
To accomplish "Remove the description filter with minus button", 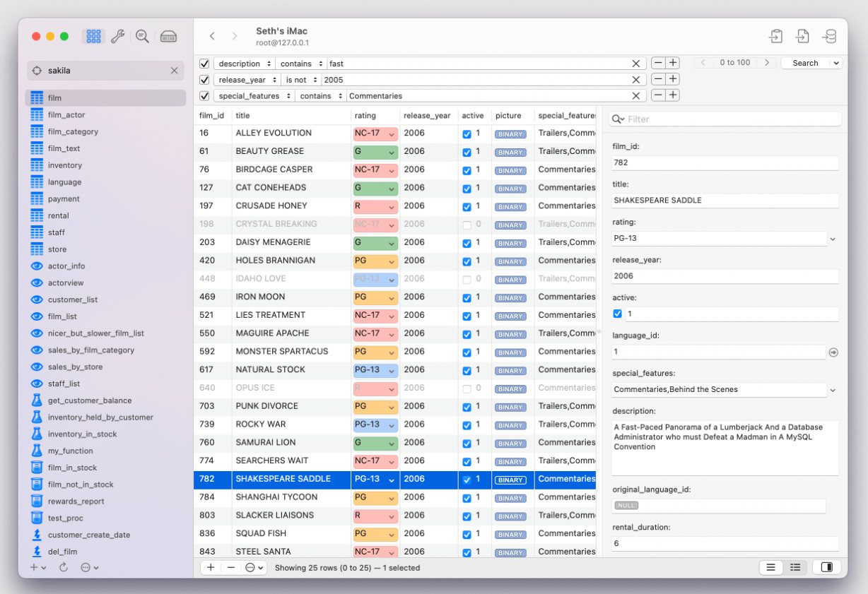I will 658,63.
